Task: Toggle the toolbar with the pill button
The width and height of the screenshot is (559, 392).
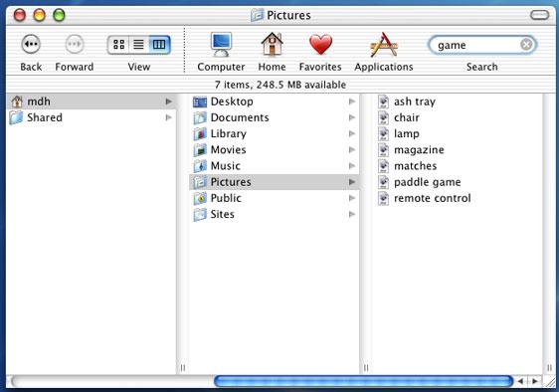Action: coord(539,15)
